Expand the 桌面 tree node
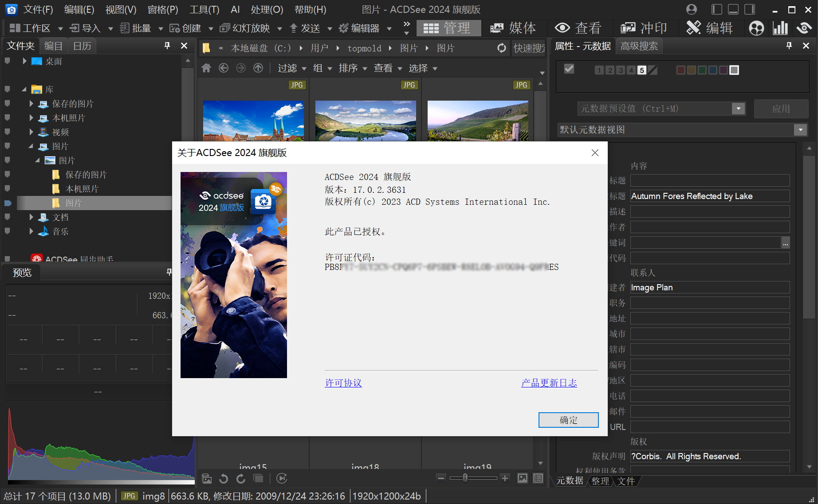 tap(24, 61)
